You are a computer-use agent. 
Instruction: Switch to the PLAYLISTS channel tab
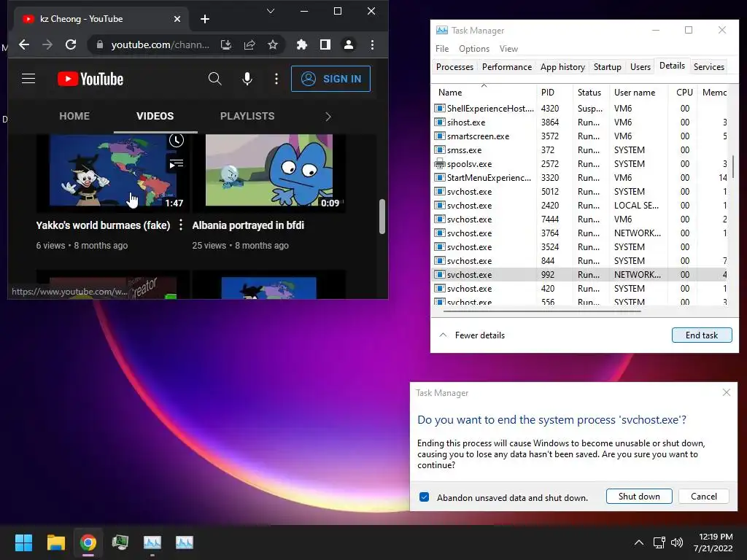[247, 116]
